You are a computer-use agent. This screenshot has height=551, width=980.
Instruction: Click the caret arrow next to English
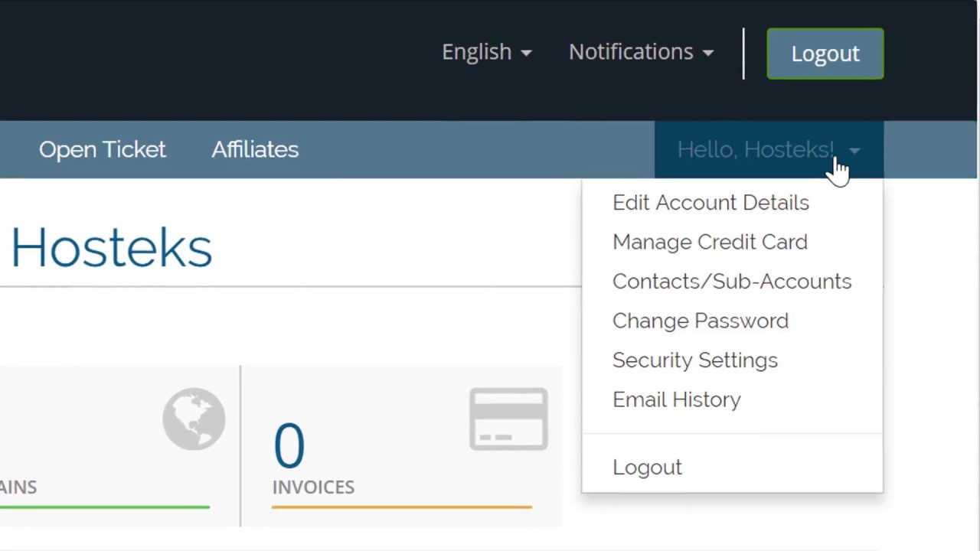(x=526, y=53)
